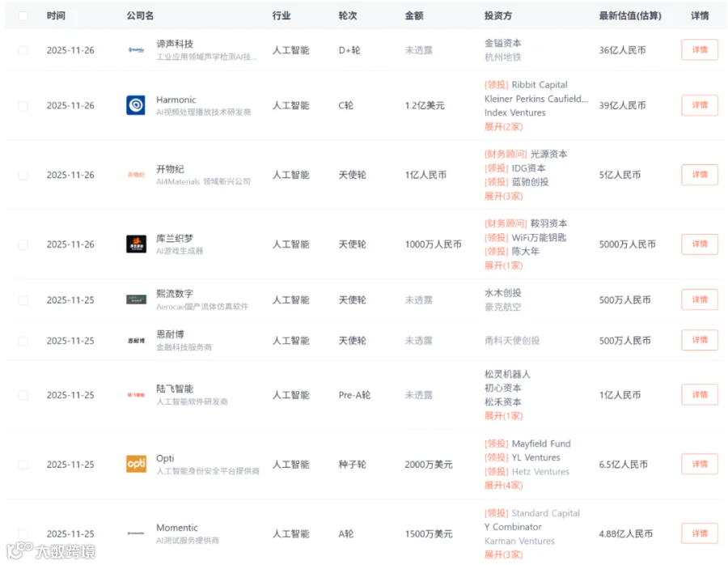Click the orange Opti logo icon
Viewport: 728px width, 565px height.
click(x=136, y=464)
